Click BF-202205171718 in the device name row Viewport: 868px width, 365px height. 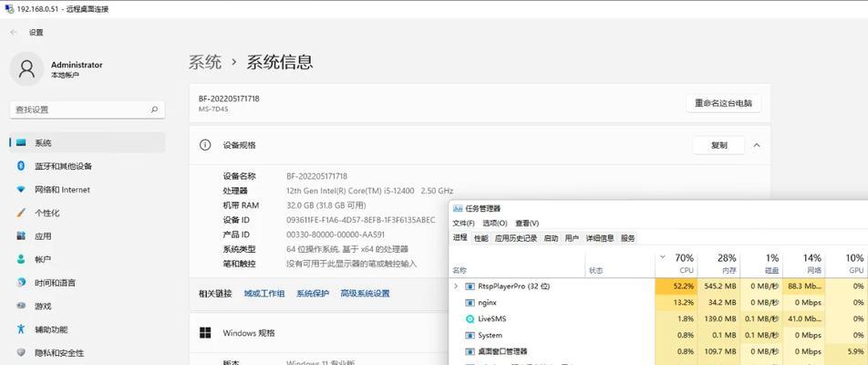tap(316, 176)
